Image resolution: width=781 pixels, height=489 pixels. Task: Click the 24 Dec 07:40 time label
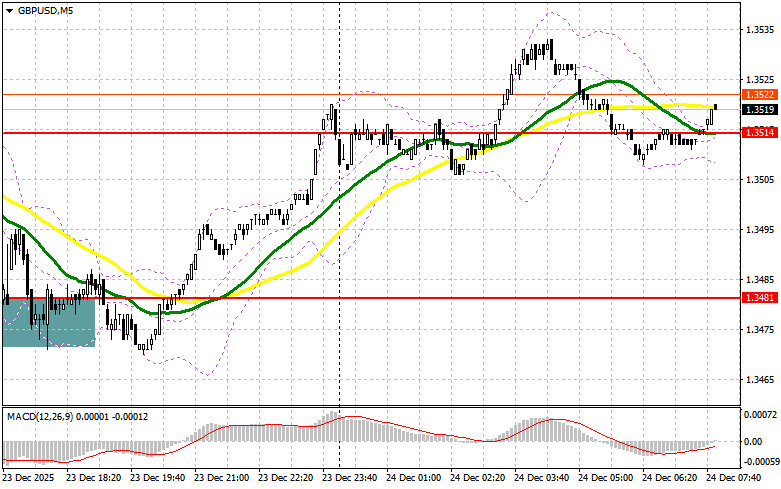click(x=734, y=478)
